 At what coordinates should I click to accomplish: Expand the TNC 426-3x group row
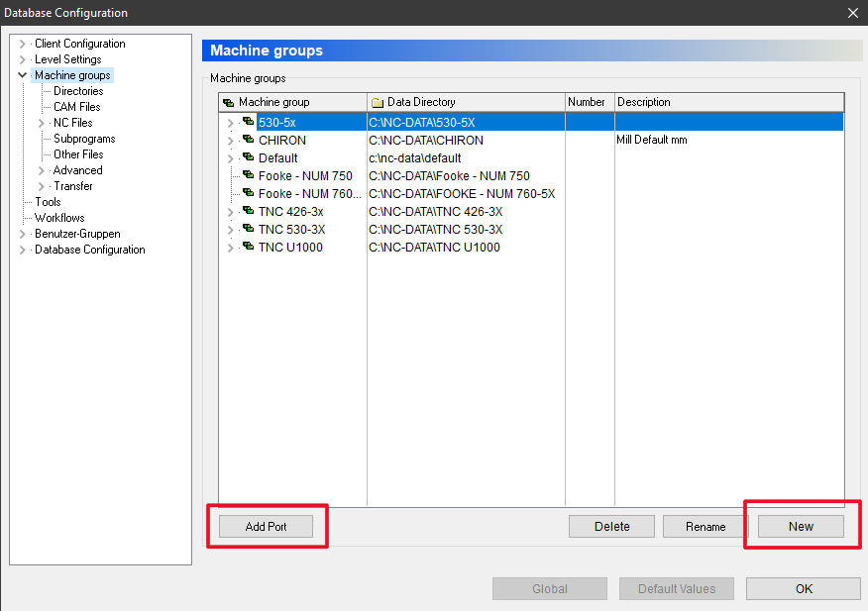click(x=230, y=212)
